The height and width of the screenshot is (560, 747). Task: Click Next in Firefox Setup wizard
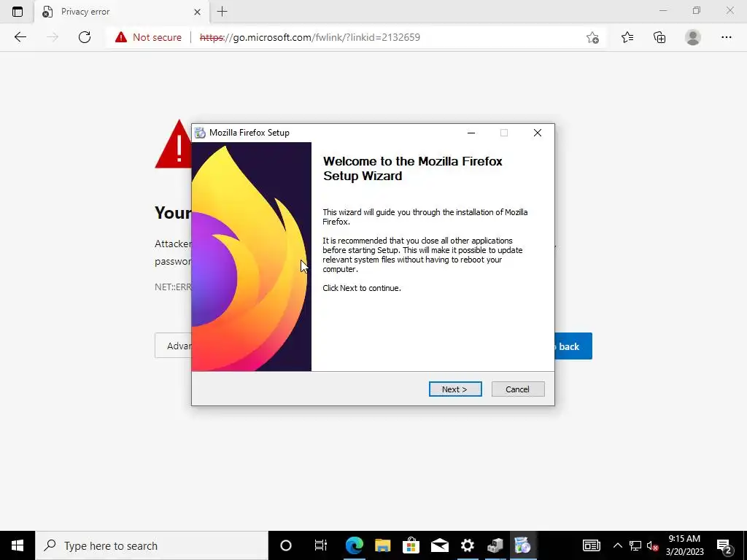point(455,389)
